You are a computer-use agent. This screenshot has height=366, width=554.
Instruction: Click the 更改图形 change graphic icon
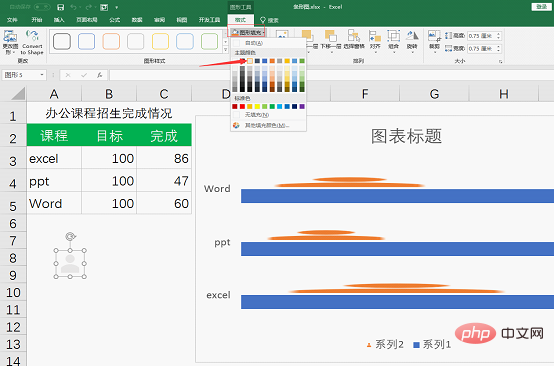point(10,42)
